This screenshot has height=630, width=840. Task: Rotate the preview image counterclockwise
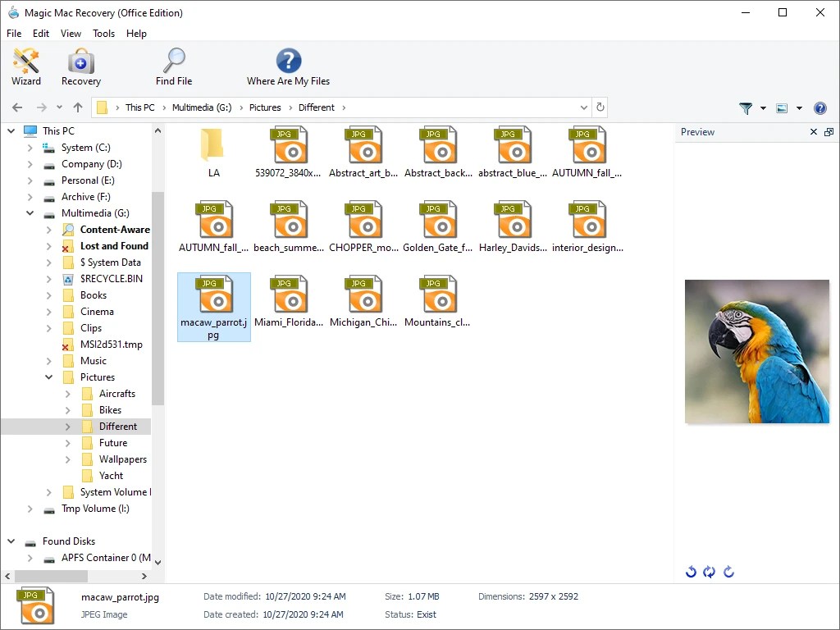[692, 572]
